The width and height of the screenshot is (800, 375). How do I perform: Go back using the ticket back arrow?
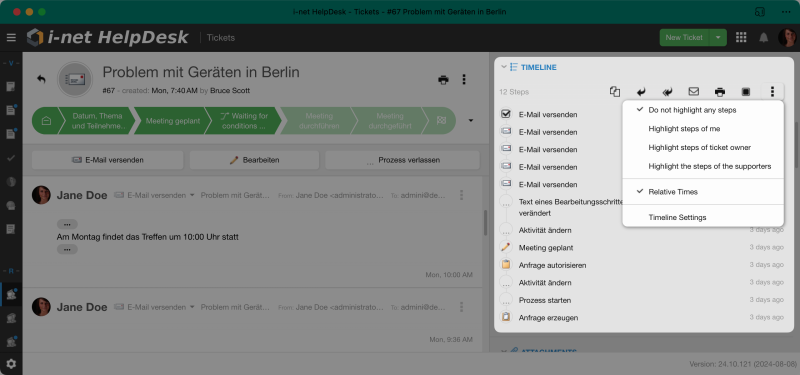[x=41, y=79]
